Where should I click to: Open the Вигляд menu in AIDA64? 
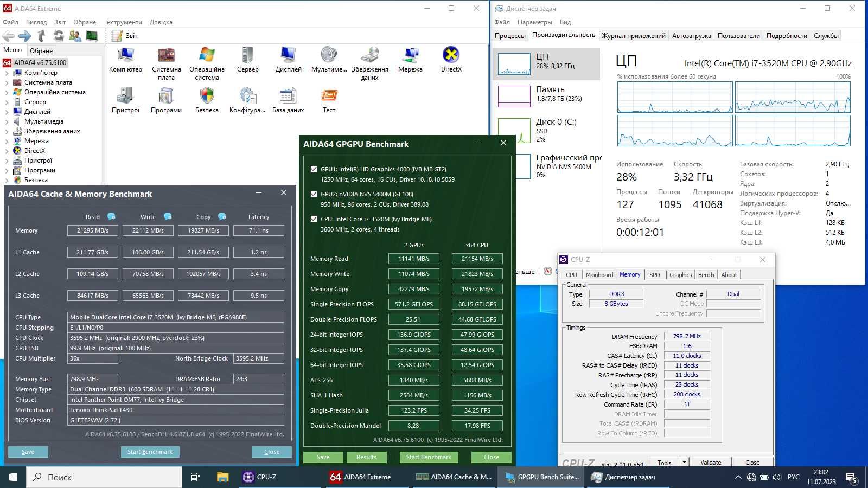36,22
